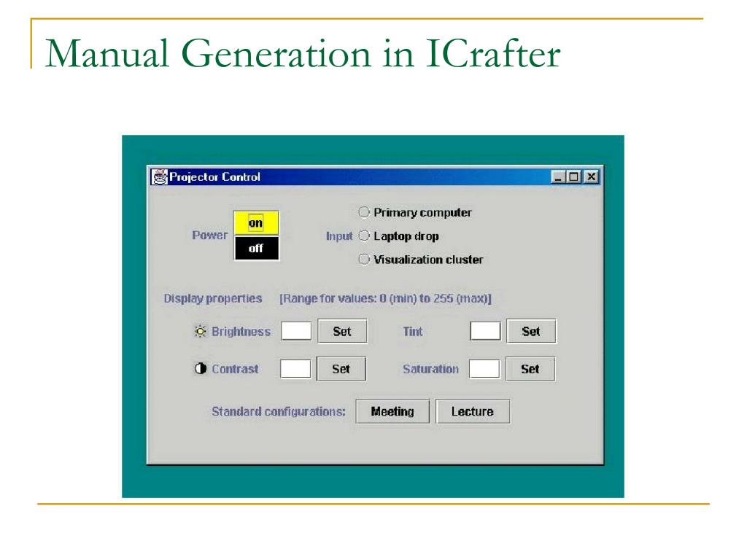747x560 pixels.
Task: Click the Brightness sun icon
Action: 201,331
